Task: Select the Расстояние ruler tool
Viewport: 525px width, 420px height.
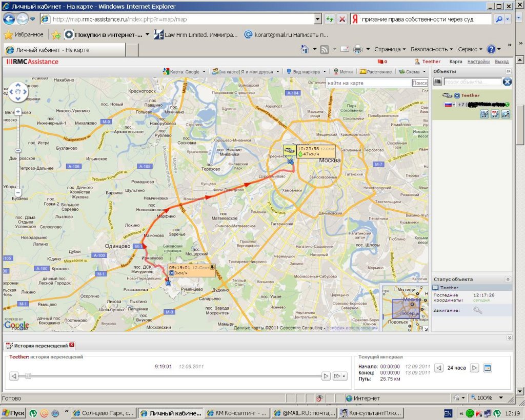Action: pos(376,72)
